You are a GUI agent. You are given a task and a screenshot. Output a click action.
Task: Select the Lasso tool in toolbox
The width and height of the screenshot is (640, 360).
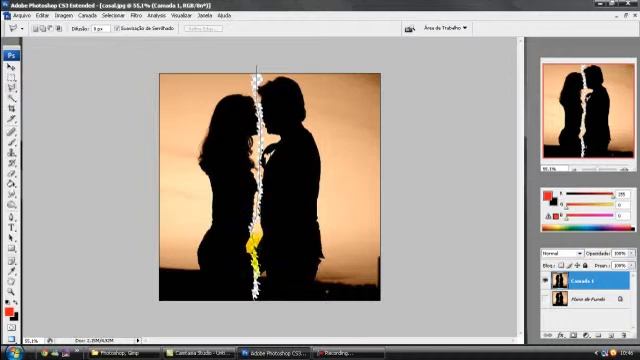[11, 88]
